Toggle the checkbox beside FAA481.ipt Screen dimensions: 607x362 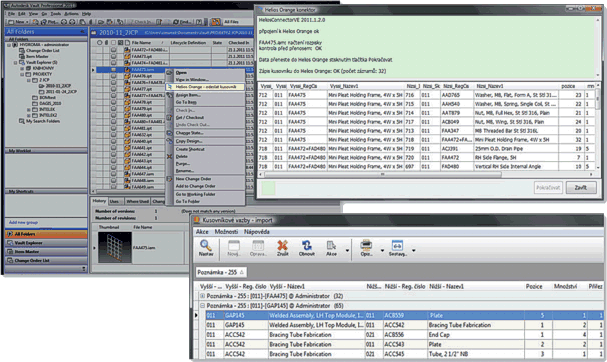pos(113,128)
